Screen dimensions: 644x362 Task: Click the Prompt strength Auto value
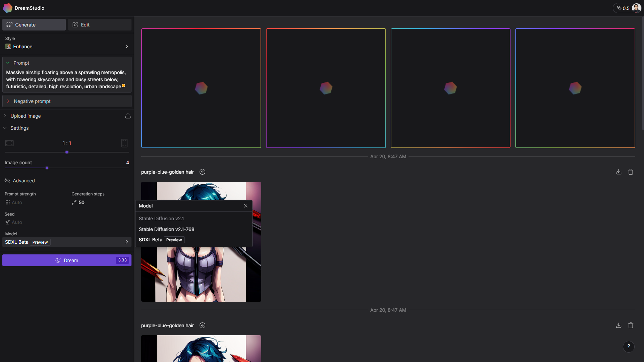point(17,202)
